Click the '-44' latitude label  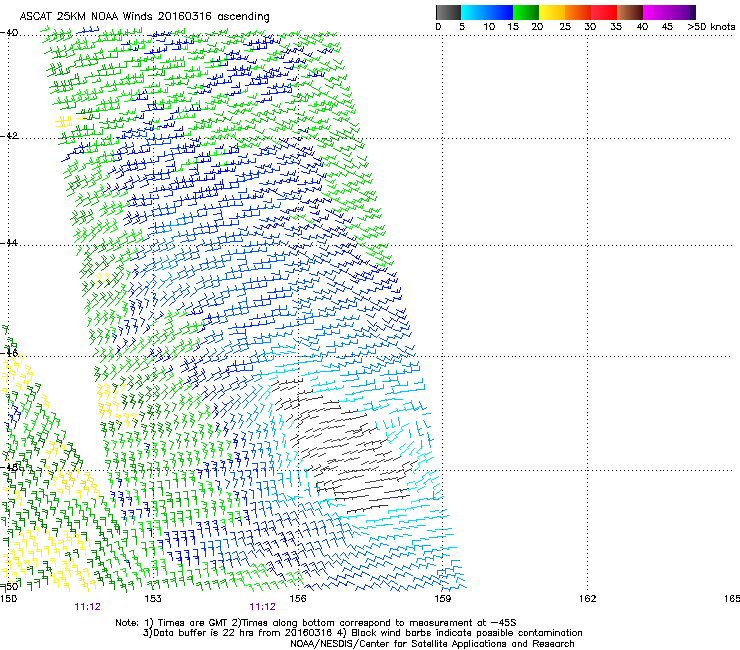pyautogui.click(x=9, y=243)
